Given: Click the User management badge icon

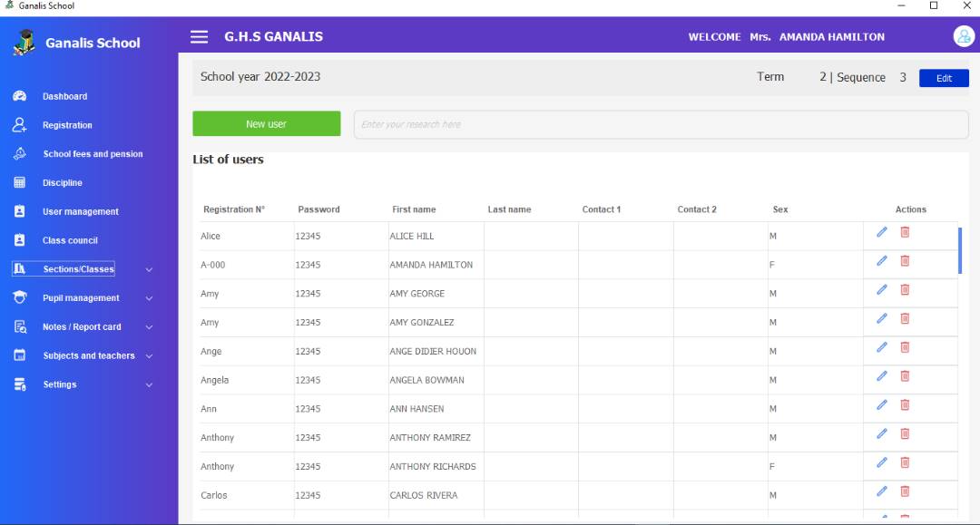Looking at the screenshot, I should pyautogui.click(x=19, y=211).
